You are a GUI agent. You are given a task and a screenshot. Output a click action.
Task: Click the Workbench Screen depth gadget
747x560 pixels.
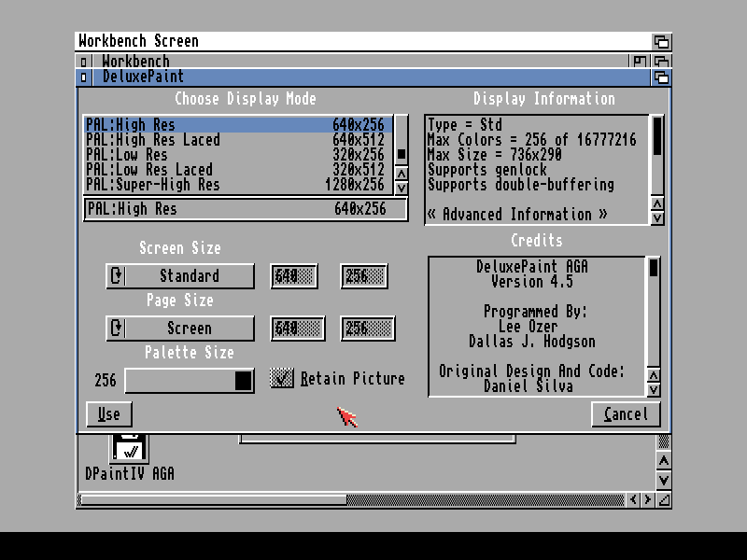pos(661,42)
